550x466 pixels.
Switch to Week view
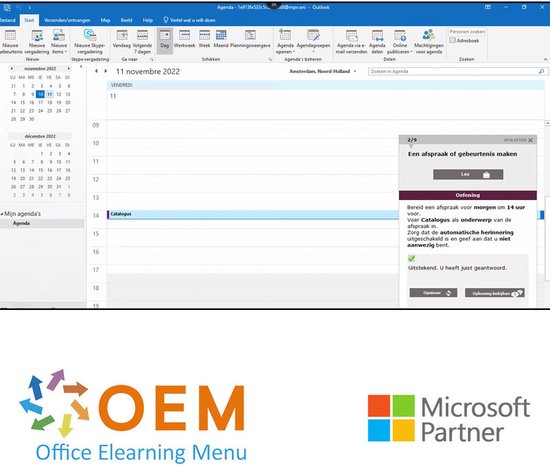[x=204, y=39]
